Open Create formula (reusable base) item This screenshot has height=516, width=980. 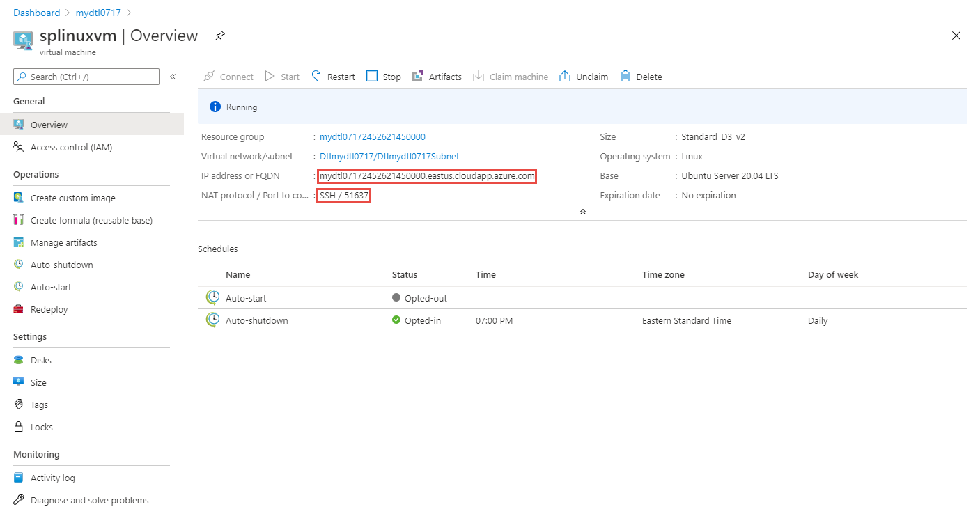92,220
